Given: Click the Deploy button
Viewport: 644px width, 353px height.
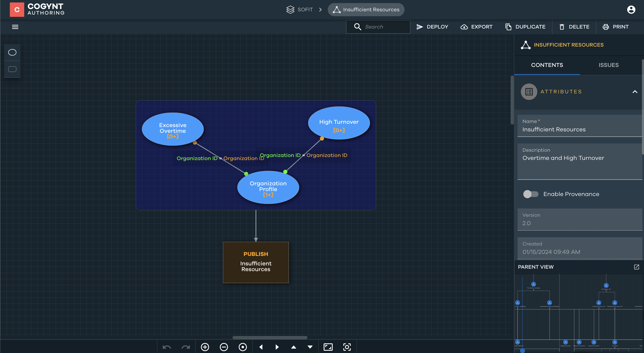Looking at the screenshot, I should coord(432,27).
